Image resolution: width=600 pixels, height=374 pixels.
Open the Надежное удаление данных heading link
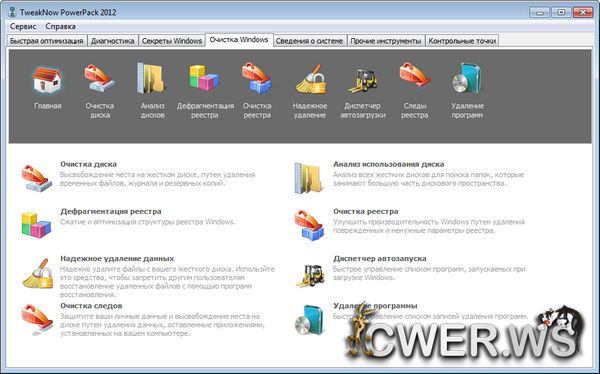point(117,259)
